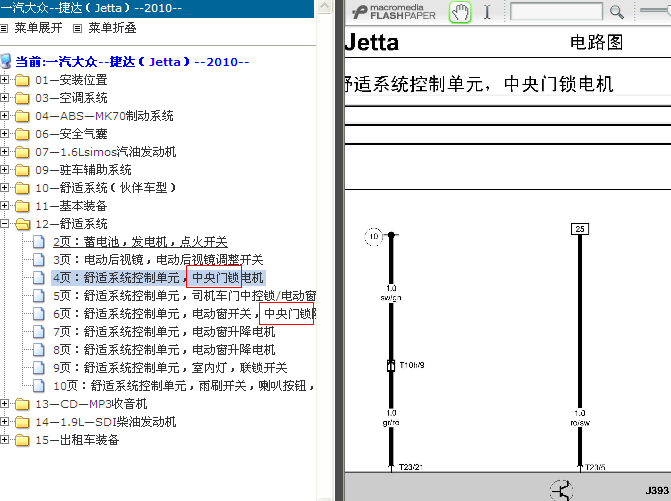Open page 2页：蓄电池，发电机，点火开关
The height and width of the screenshot is (501, 671).
[x=140, y=242]
